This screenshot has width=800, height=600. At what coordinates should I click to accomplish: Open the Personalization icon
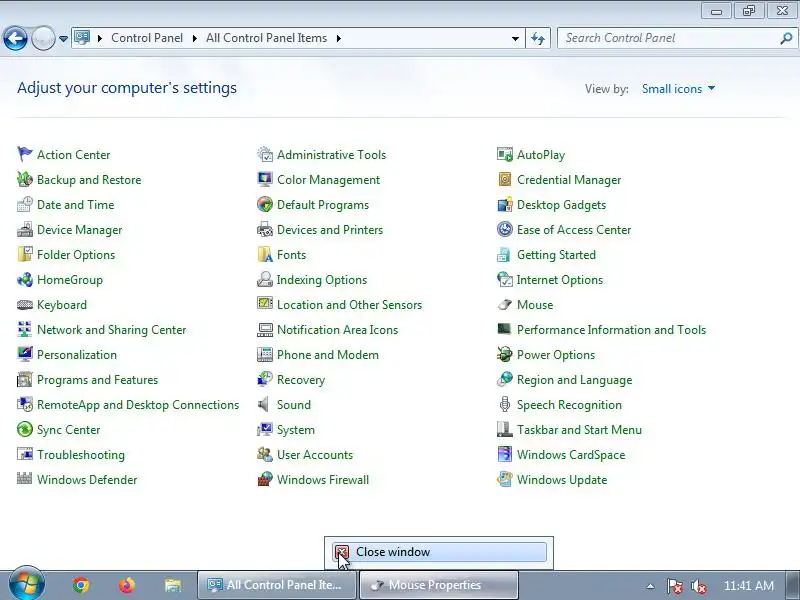(x=24, y=354)
